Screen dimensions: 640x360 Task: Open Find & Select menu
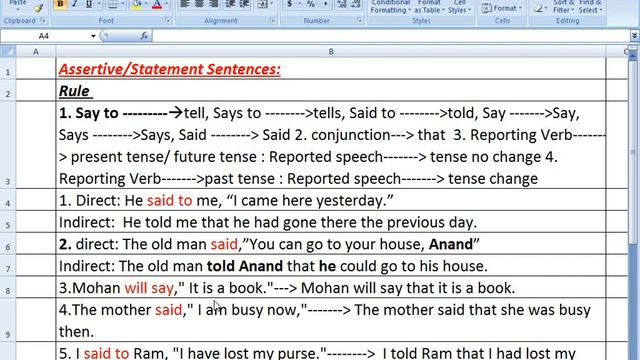[x=590, y=7]
